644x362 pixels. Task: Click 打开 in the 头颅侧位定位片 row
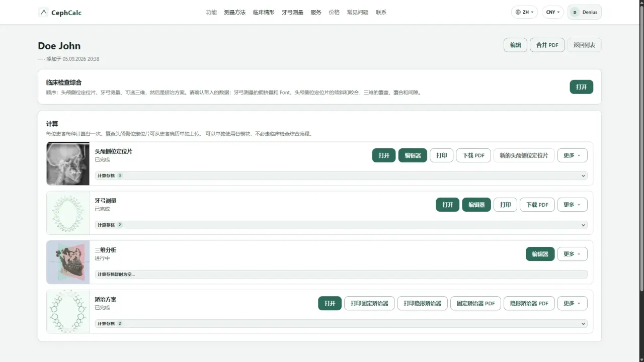click(384, 155)
